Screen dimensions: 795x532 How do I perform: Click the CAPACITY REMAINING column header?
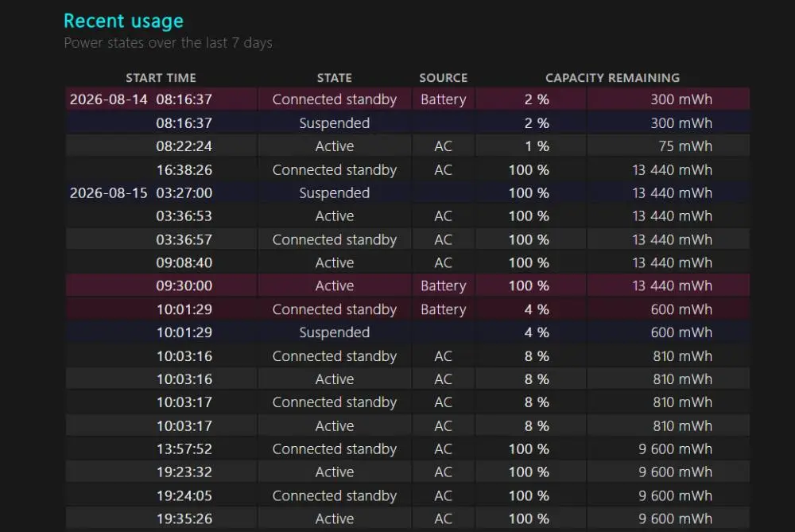click(x=612, y=78)
